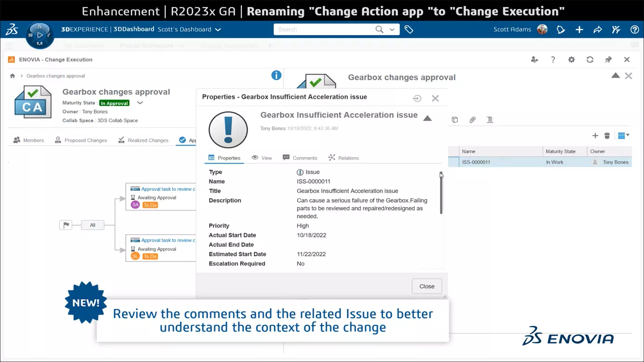Open the collaboration tools icon in top bar
The width and height of the screenshot is (644, 362).
pos(616,29)
